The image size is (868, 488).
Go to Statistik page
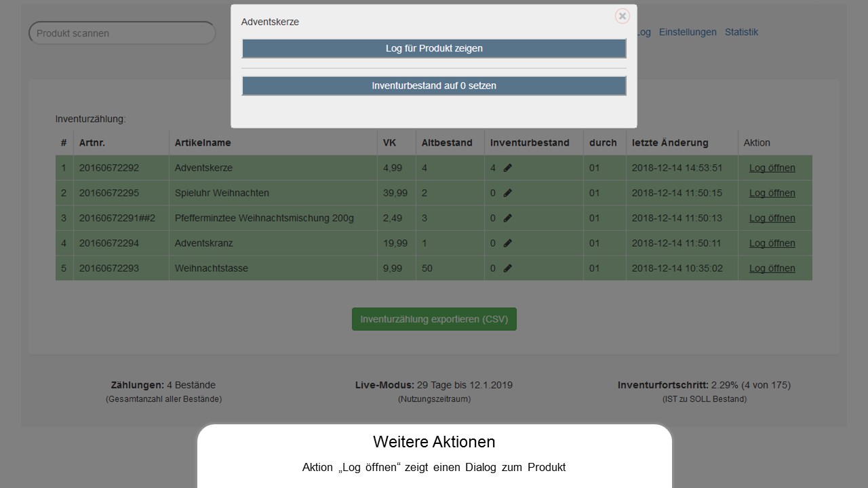coord(741,33)
